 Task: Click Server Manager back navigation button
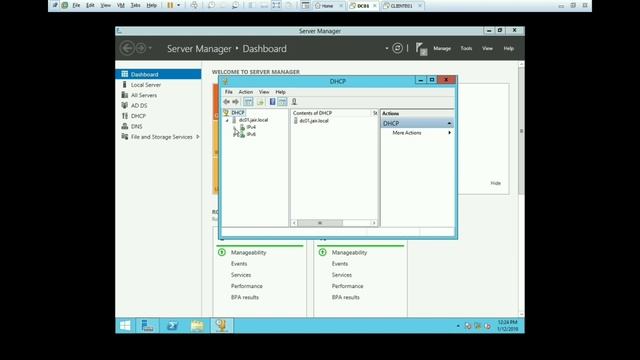(x=127, y=48)
